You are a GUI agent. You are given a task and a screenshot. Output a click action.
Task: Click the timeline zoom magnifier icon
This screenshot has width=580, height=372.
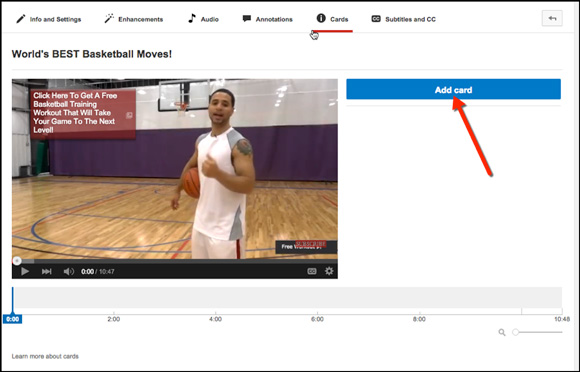click(x=502, y=332)
